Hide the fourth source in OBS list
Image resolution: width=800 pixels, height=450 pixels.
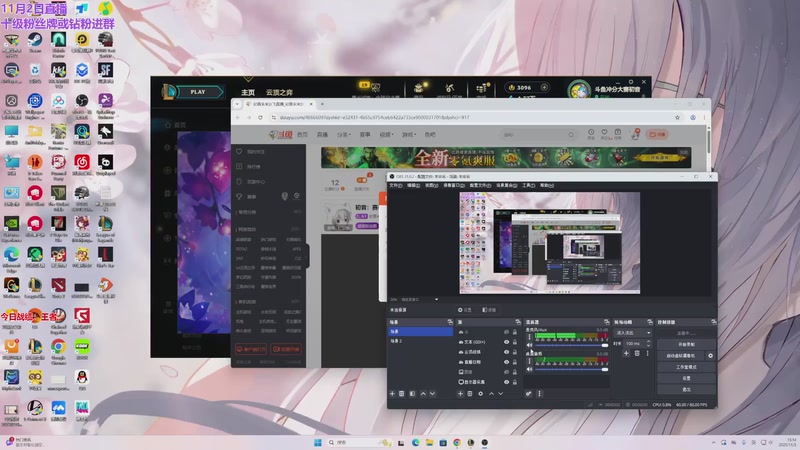click(x=506, y=362)
